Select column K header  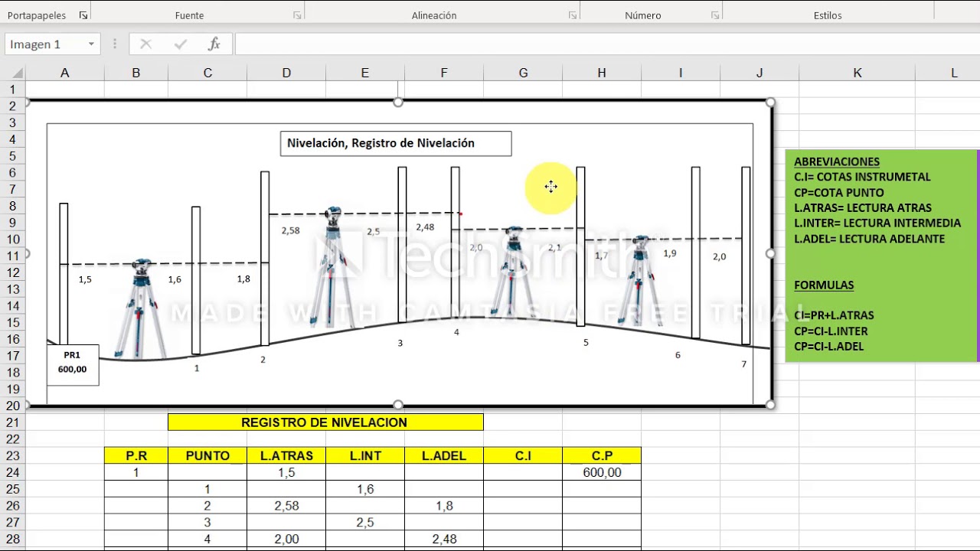(857, 73)
